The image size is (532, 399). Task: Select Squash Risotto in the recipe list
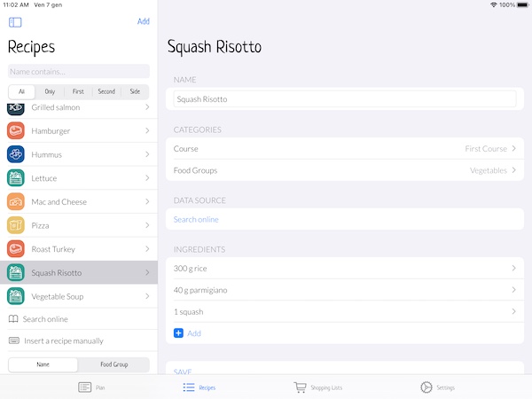click(79, 273)
